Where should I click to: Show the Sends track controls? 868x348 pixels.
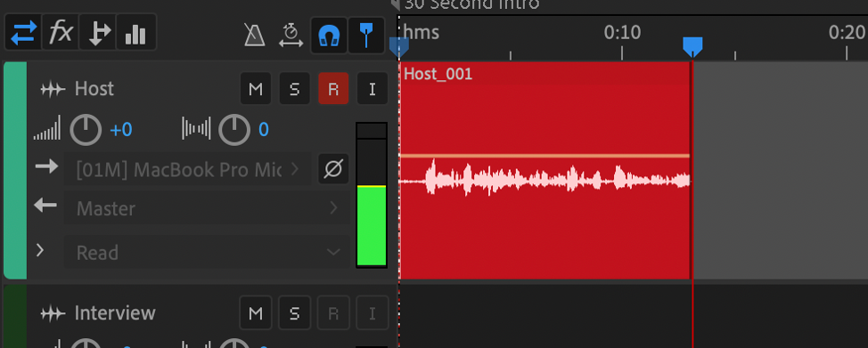point(98,33)
